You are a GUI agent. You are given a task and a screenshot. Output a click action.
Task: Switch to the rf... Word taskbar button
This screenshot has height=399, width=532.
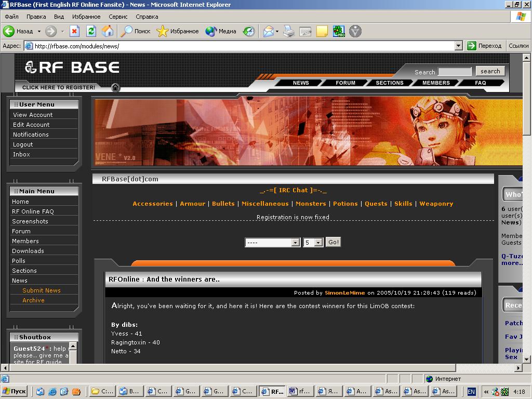pyautogui.click(x=300, y=392)
